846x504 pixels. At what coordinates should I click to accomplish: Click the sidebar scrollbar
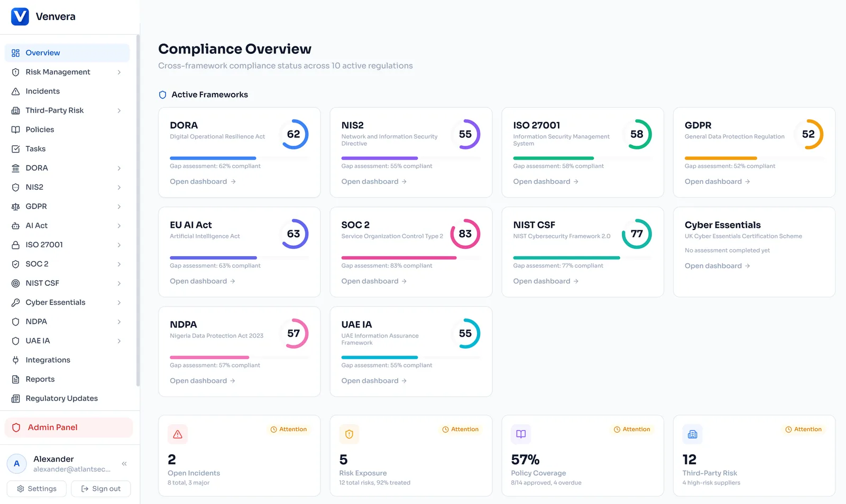(x=138, y=210)
